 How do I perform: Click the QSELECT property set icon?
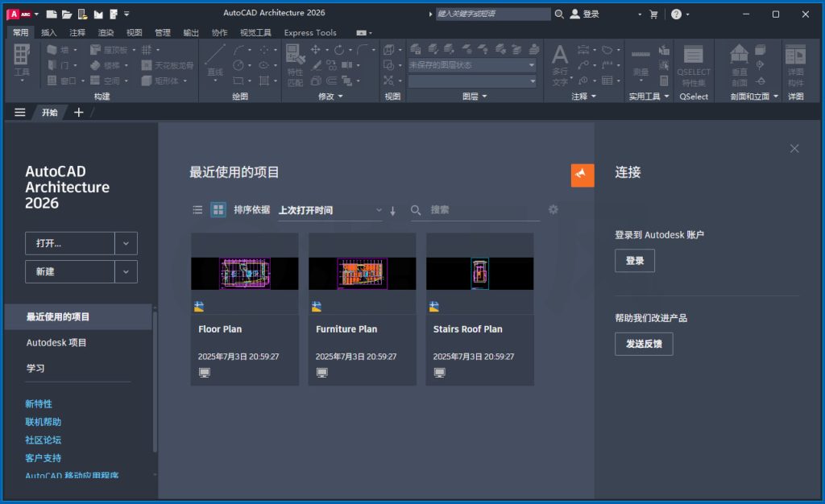[693, 65]
